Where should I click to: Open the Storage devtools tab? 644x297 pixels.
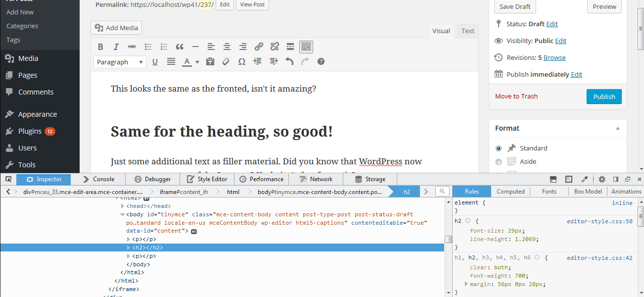click(x=370, y=179)
